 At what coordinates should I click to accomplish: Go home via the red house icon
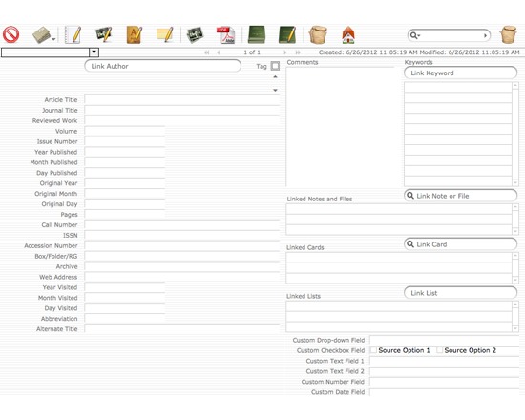tap(348, 34)
